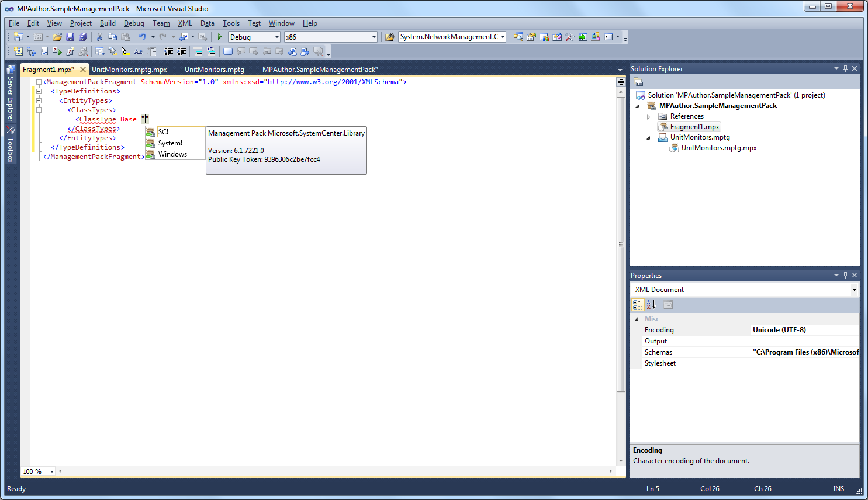868x500 pixels.
Task: Click the Save All toolbar icon
Action: coord(83,37)
